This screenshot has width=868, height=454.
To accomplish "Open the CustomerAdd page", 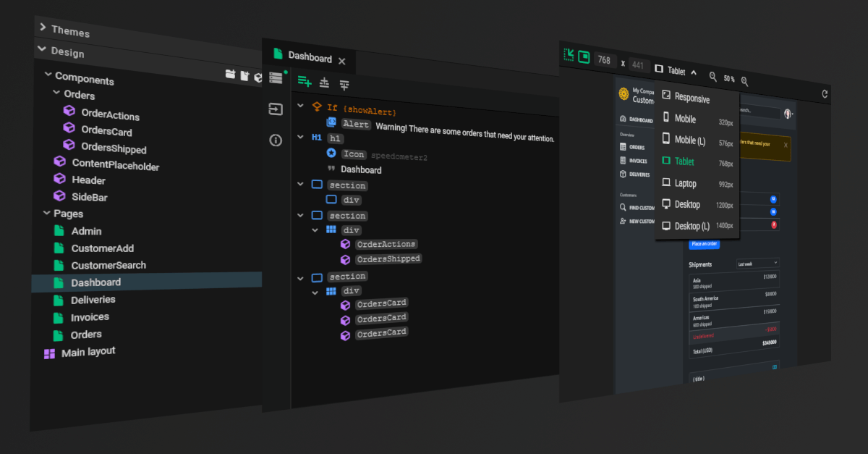I will tap(102, 248).
